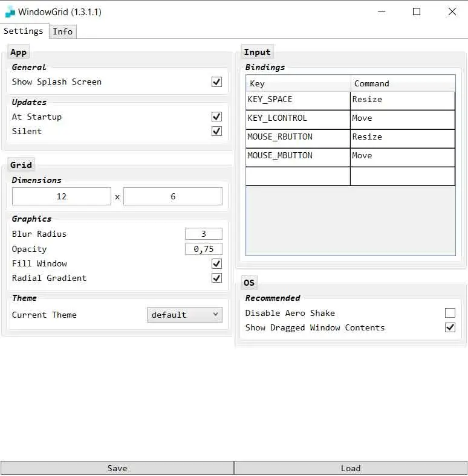Open the Current Theme dropdown
This screenshot has width=468, height=476.
pos(184,315)
